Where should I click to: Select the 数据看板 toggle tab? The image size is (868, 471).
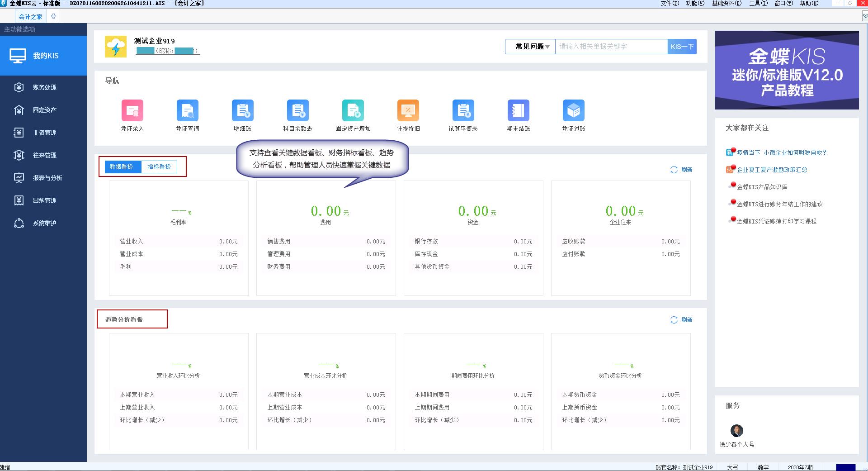pyautogui.click(x=121, y=167)
